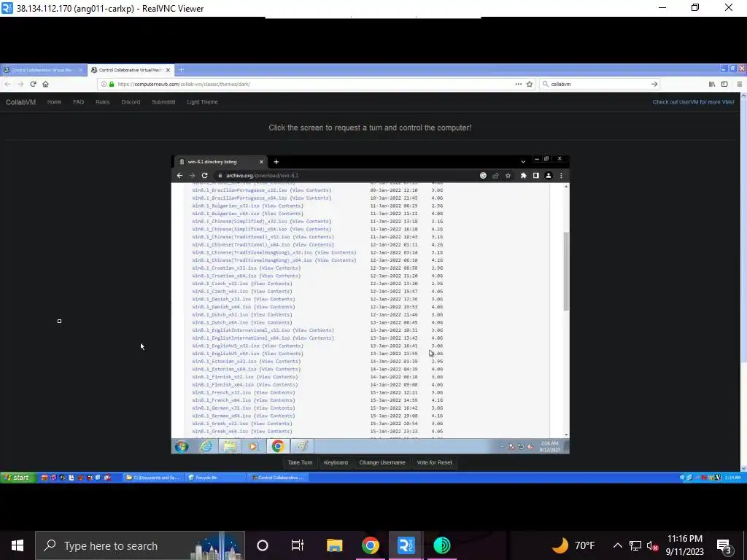Click the collabvm search field
The image size is (747, 560).
click(x=600, y=84)
